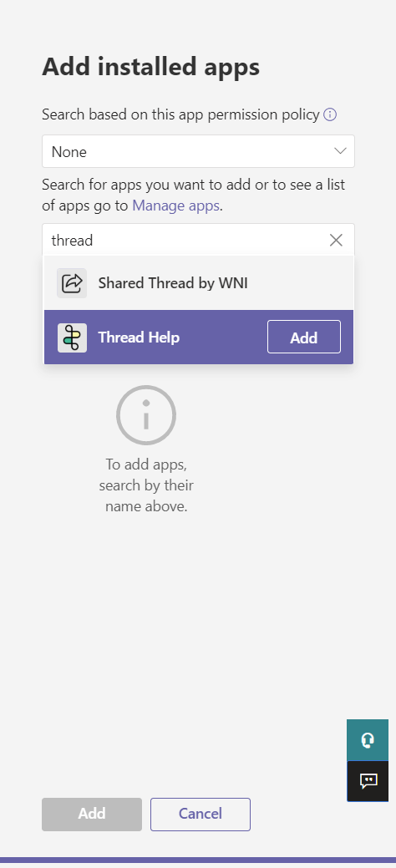Open the None policy combo box
The width and height of the screenshot is (396, 868).
pos(198,151)
